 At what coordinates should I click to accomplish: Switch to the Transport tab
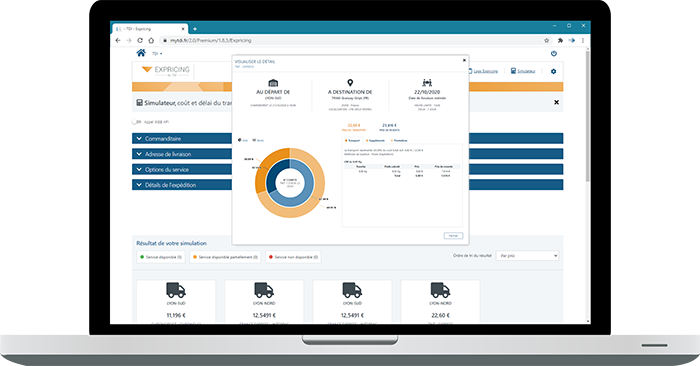tap(353, 141)
